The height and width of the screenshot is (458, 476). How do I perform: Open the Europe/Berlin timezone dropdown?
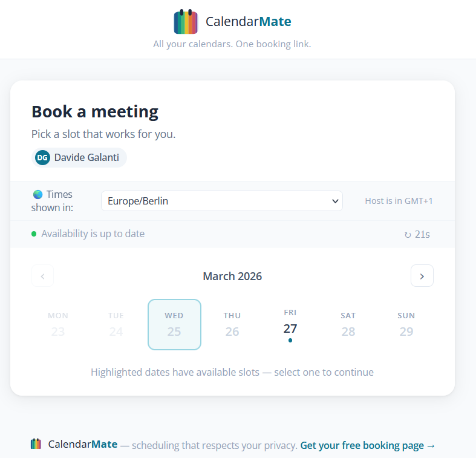pos(221,201)
